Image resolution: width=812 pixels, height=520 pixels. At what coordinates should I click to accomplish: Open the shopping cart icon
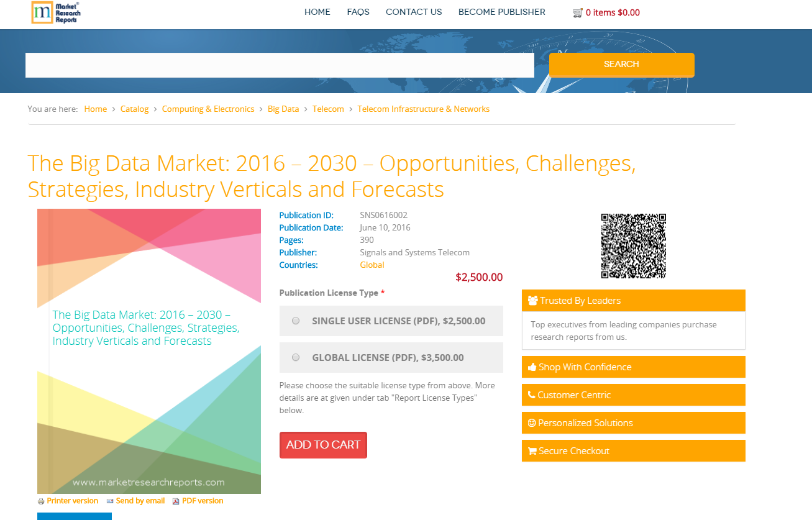[x=577, y=12]
